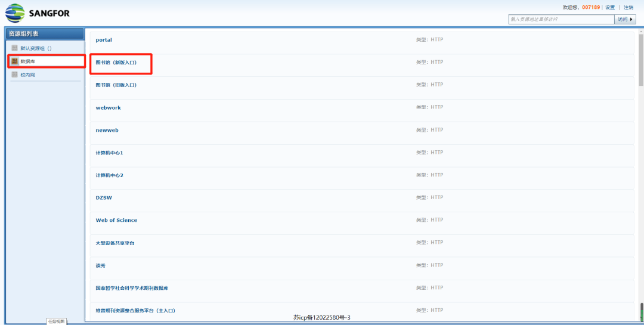Open the DZSW resource
Image resolution: width=644 pixels, height=325 pixels.
coord(104,197)
